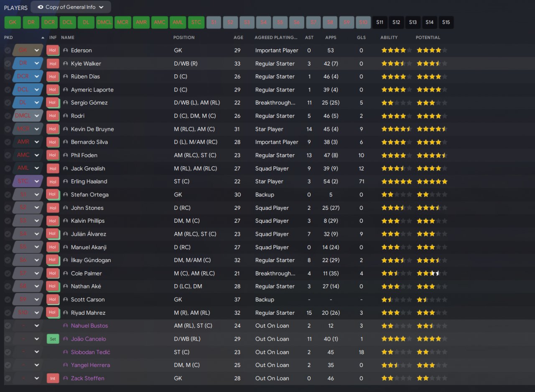Click the purple person icon beside Slobodan Tedić
The width and height of the screenshot is (535, 392).
point(66,352)
